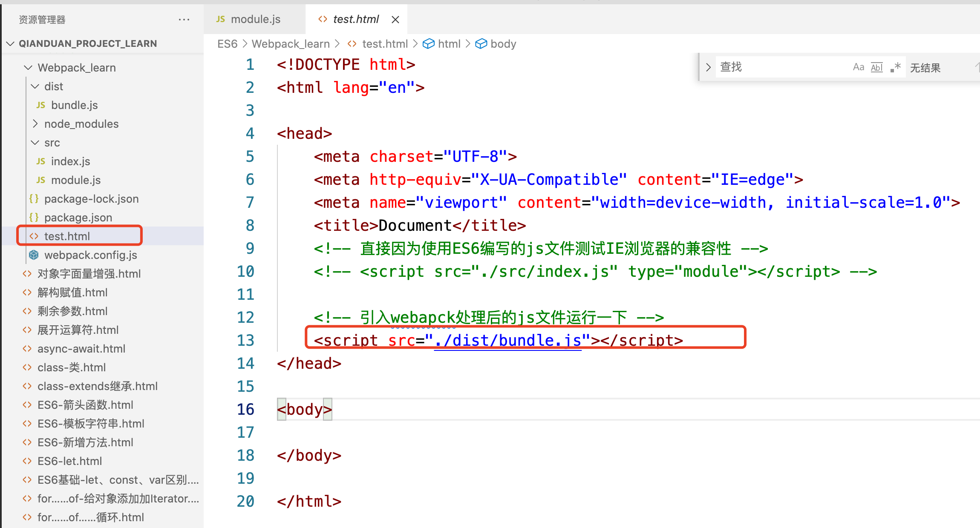Click ES6 in the breadcrumb path
Screen dimensions: 980x528
tap(228, 44)
